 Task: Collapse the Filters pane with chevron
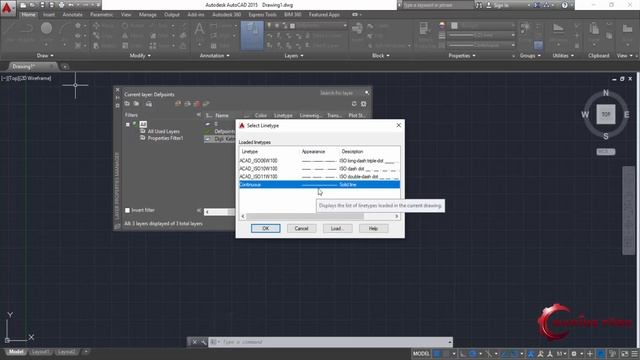tap(198, 115)
